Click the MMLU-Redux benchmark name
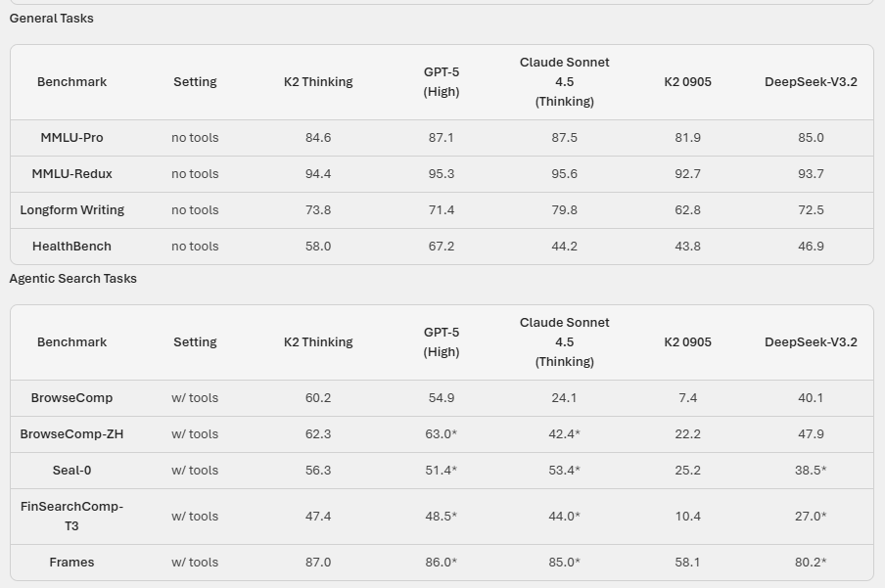Screen dimensions: 885x588 (71, 174)
